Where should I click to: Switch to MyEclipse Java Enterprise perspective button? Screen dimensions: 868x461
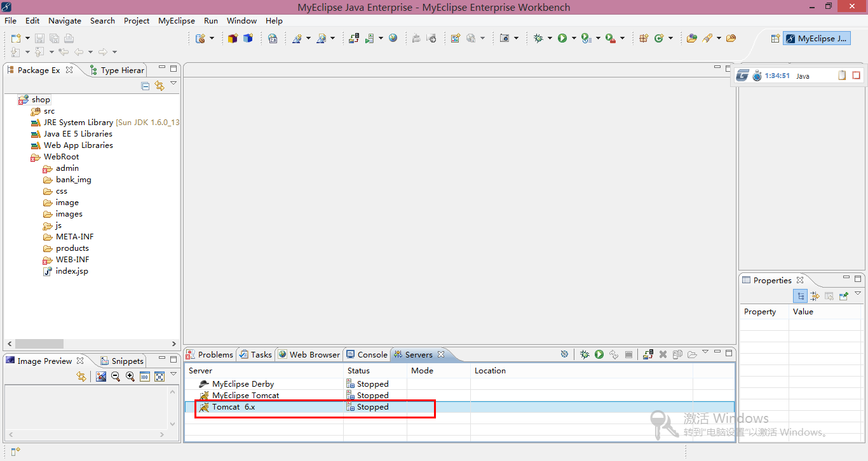[x=817, y=38]
